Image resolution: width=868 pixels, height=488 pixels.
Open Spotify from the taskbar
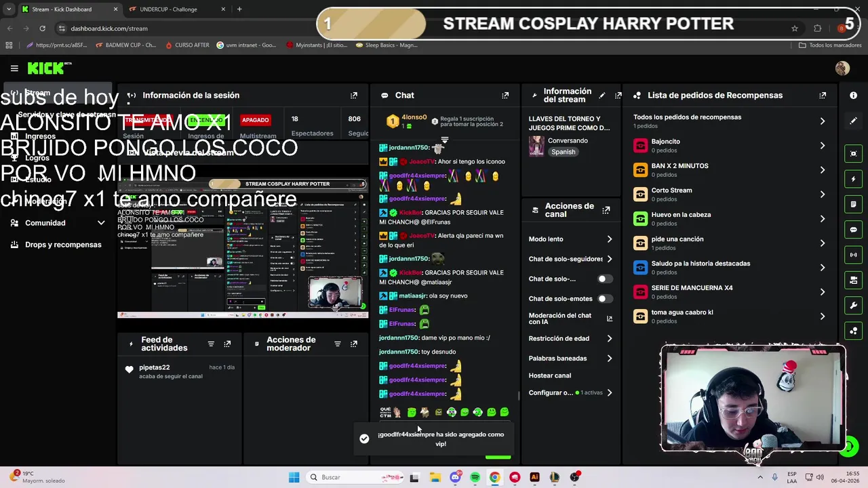point(475,477)
